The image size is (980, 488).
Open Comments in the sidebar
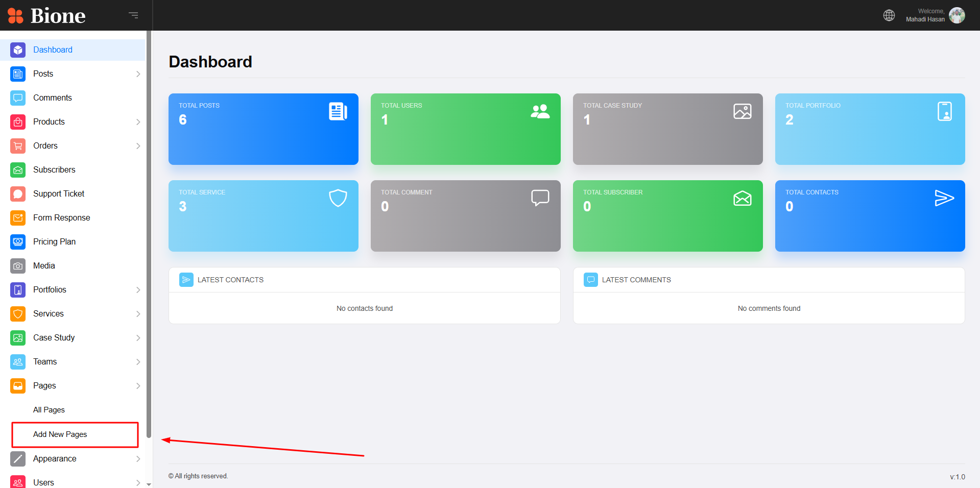pos(73,98)
